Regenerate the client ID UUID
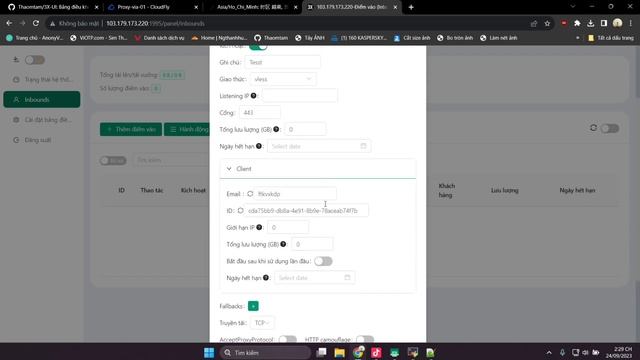Screen dimensions: 640x360 pos(240,211)
